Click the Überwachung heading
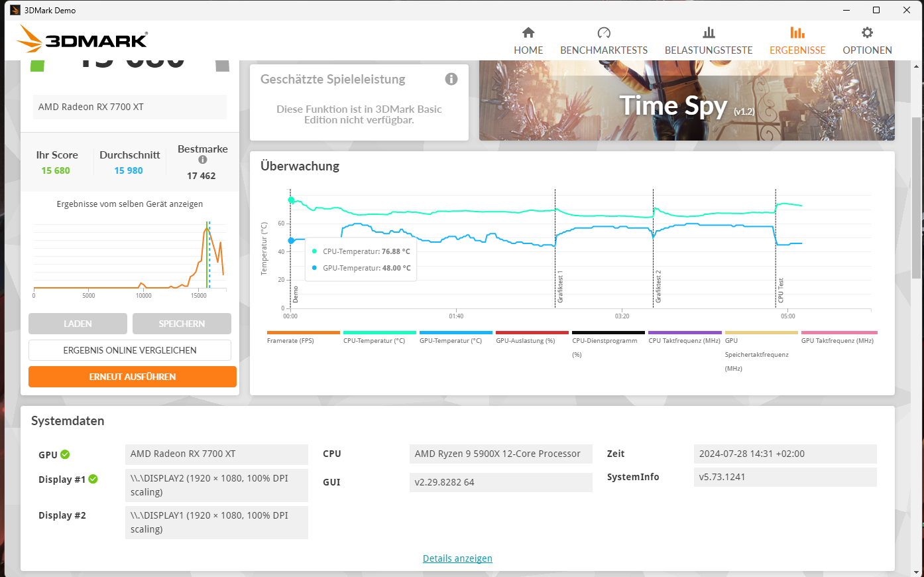This screenshot has width=924, height=577. pos(300,166)
